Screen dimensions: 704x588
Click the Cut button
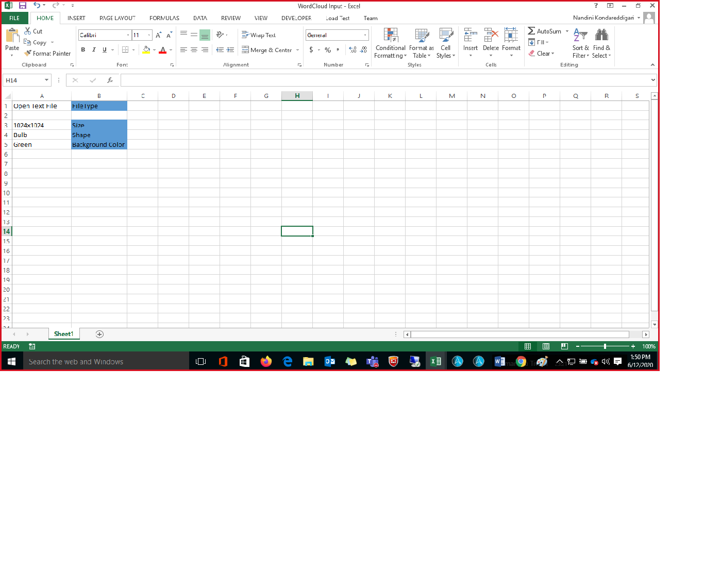pyautogui.click(x=33, y=31)
